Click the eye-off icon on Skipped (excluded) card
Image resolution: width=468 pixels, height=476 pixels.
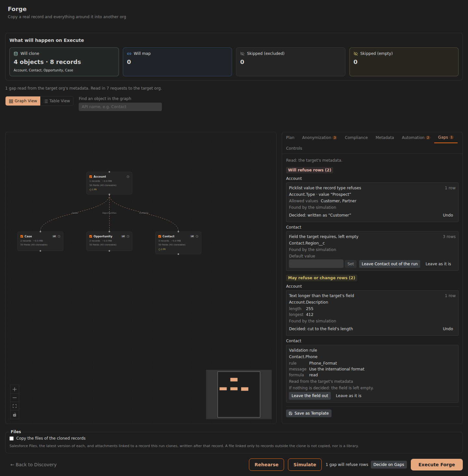tap(242, 54)
